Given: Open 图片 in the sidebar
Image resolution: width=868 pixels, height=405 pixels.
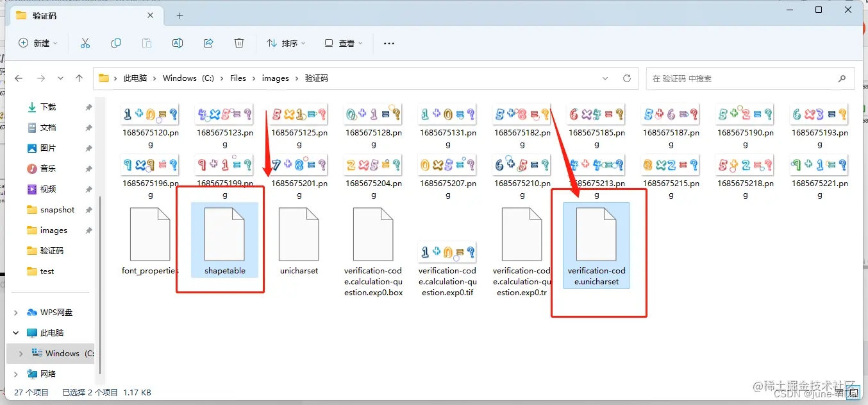Looking at the screenshot, I should [48, 148].
